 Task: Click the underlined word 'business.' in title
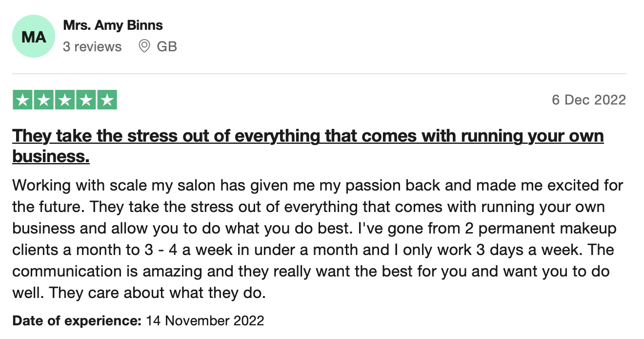pyautogui.click(x=51, y=156)
